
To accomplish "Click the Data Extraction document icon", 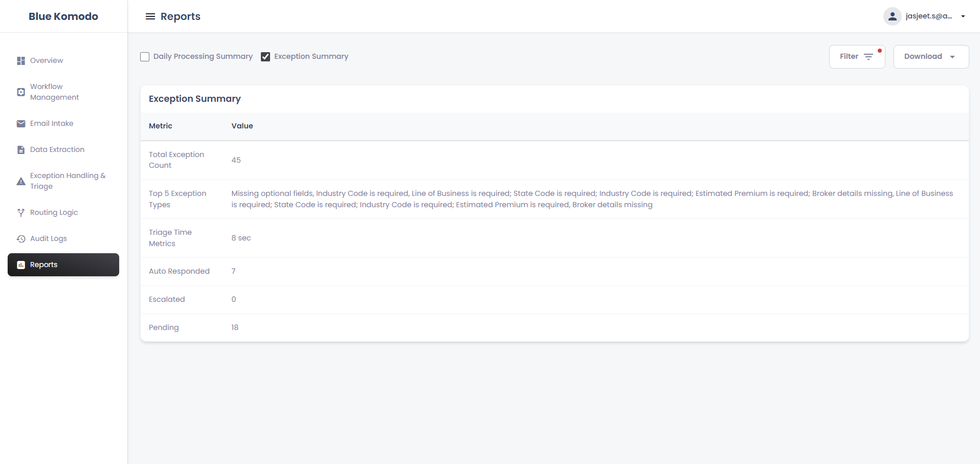I will 21,150.
